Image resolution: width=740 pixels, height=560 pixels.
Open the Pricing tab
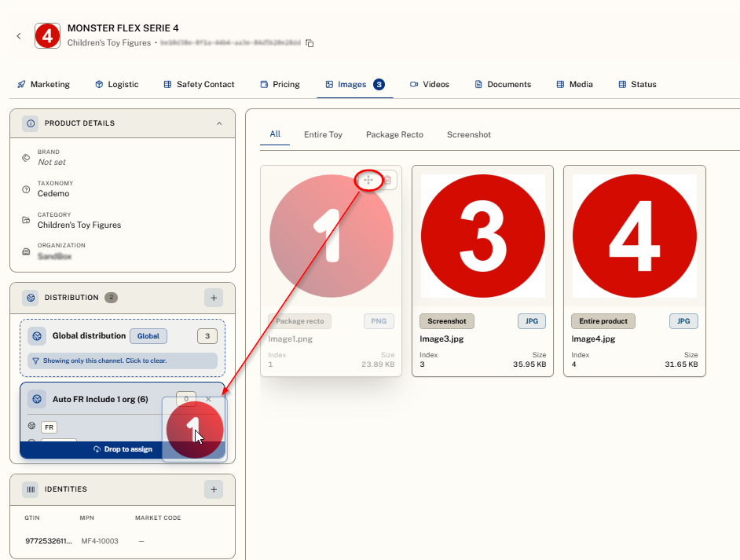[x=280, y=85]
